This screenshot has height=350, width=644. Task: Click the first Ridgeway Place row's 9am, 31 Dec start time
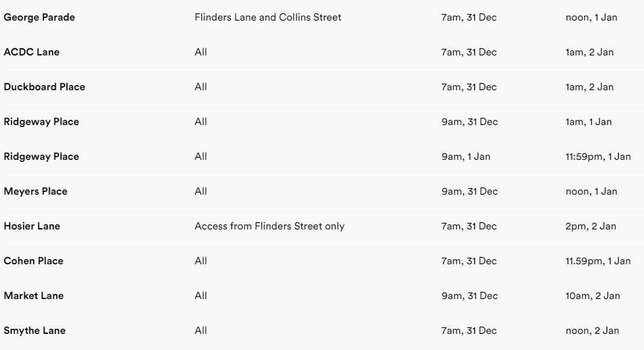tap(469, 122)
